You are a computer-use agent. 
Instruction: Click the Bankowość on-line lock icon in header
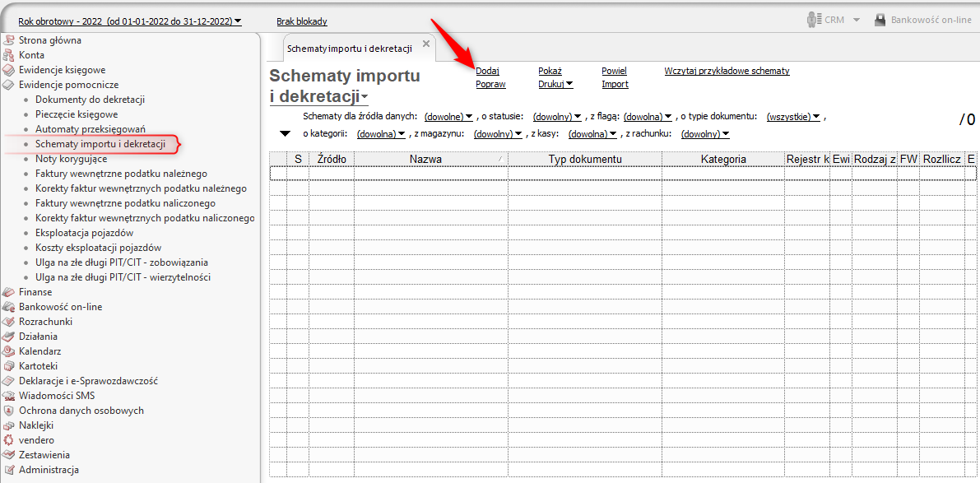pyautogui.click(x=880, y=20)
